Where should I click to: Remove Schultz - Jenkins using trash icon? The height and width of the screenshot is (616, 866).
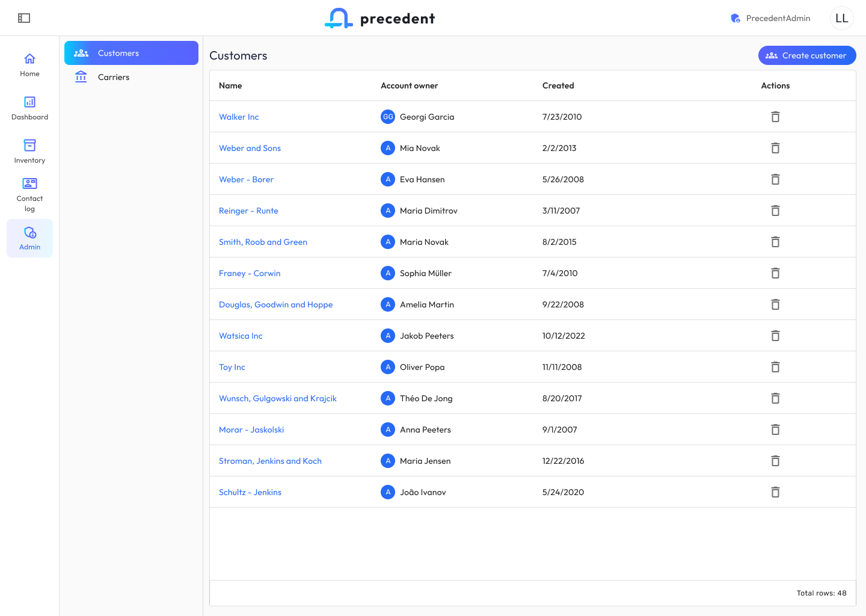[775, 492]
